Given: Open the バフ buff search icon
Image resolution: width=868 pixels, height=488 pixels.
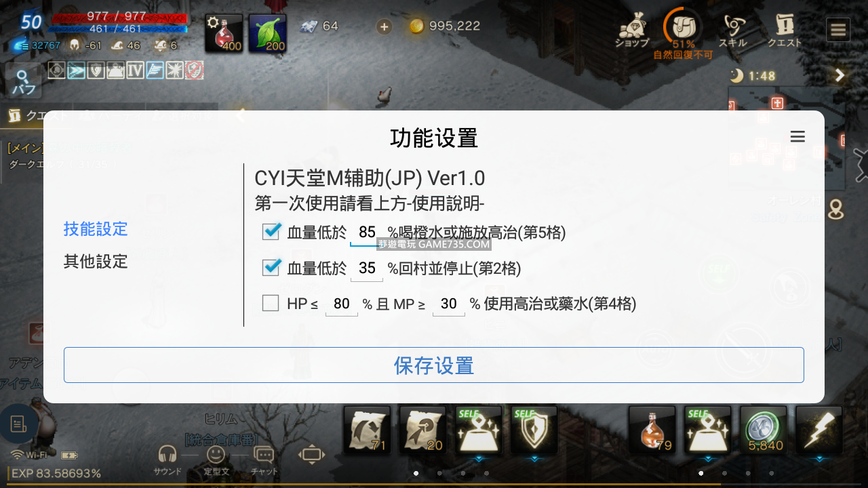Looking at the screenshot, I should [x=24, y=81].
